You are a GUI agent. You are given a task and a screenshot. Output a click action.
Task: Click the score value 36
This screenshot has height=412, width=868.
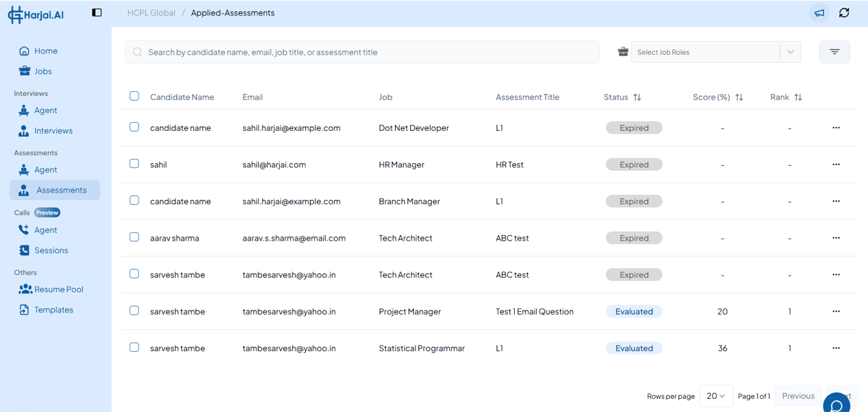723,348
